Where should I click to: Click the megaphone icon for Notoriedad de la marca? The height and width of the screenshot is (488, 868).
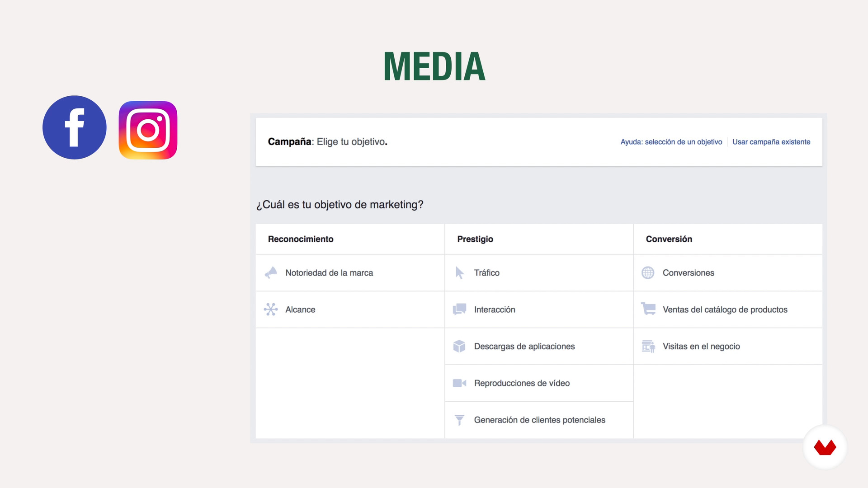pyautogui.click(x=271, y=273)
